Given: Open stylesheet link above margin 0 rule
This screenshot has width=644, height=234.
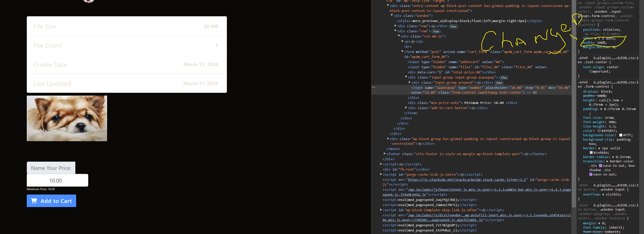Looking at the screenshot, I should (x=616, y=205).
